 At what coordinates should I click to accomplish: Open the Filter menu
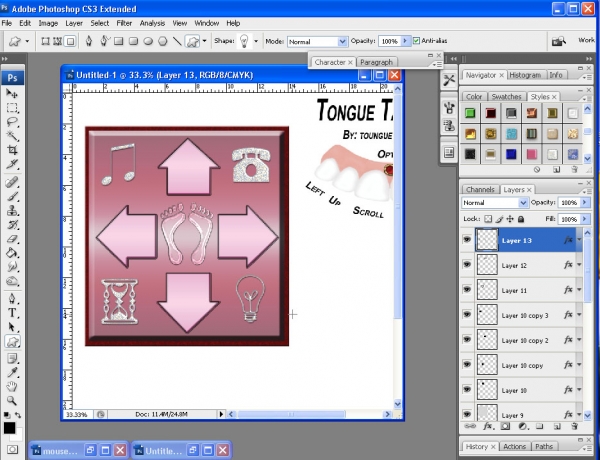click(x=124, y=23)
